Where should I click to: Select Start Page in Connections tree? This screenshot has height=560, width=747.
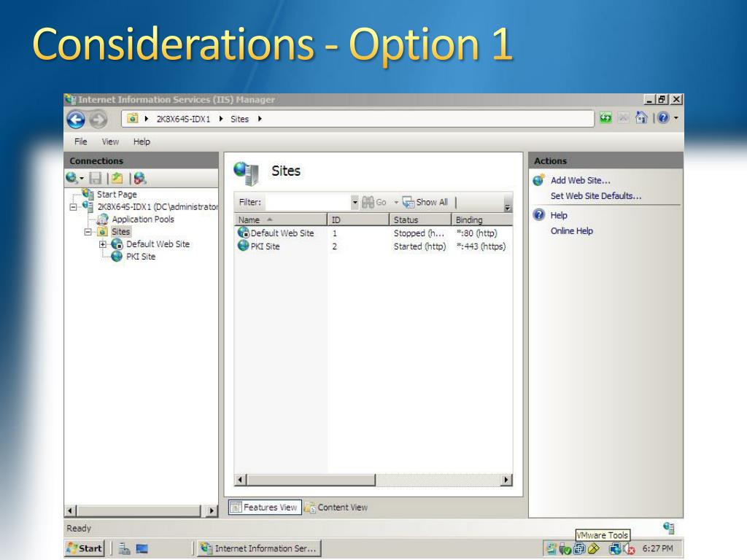tap(117, 194)
